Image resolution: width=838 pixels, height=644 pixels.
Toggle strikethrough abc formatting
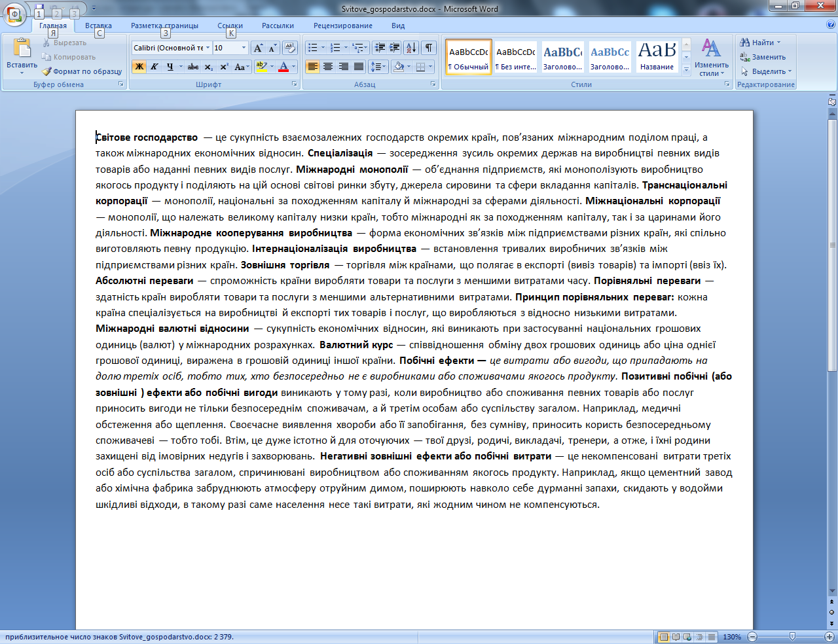[x=193, y=67]
